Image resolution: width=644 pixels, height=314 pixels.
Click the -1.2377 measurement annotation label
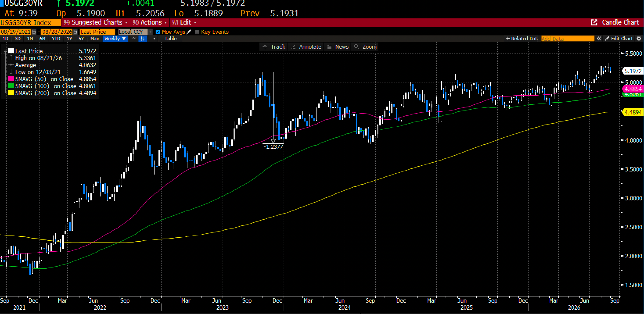click(x=273, y=147)
